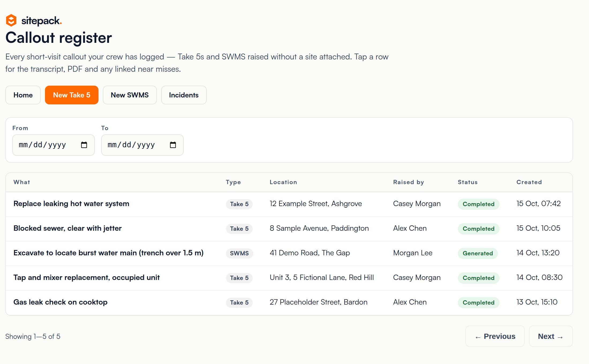Click Completed badge in Gas leak check row

click(x=478, y=302)
